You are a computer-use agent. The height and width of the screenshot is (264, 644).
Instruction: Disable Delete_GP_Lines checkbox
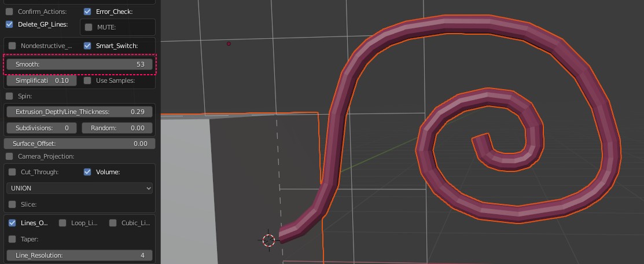pyautogui.click(x=9, y=24)
